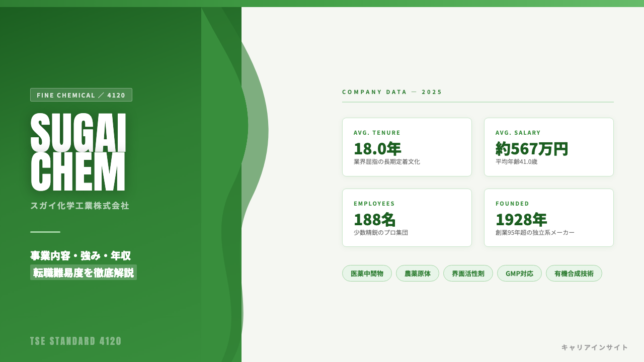
Task: Select the 農薬原体 tag pill
Action: 418,274
